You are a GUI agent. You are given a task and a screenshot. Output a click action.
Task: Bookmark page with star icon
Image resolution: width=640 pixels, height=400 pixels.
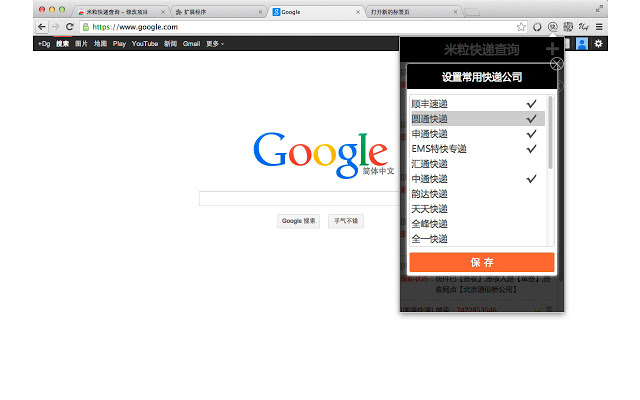click(521, 27)
